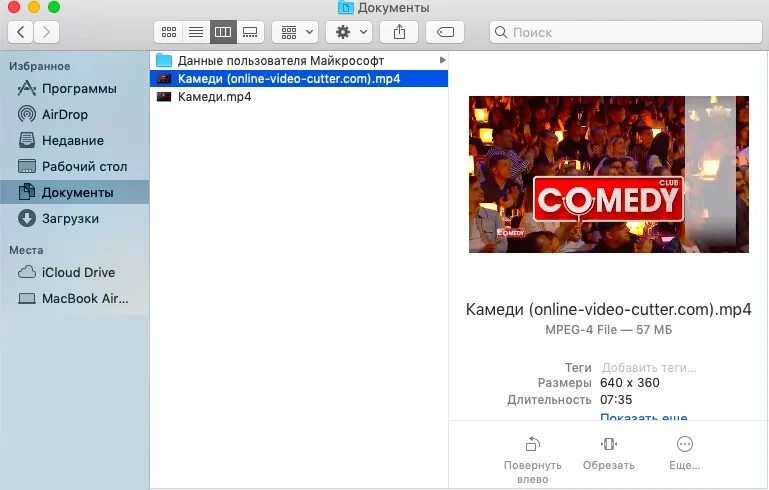The image size is (769, 490).
Task: Switch to column view
Action: point(223,32)
